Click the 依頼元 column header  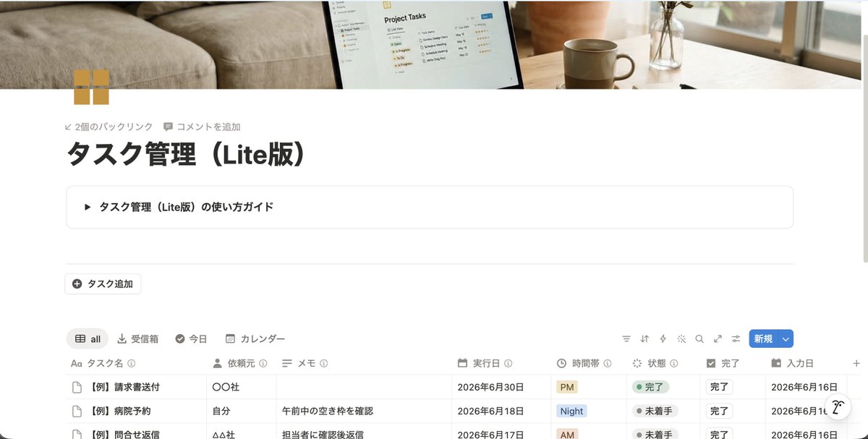242,363
